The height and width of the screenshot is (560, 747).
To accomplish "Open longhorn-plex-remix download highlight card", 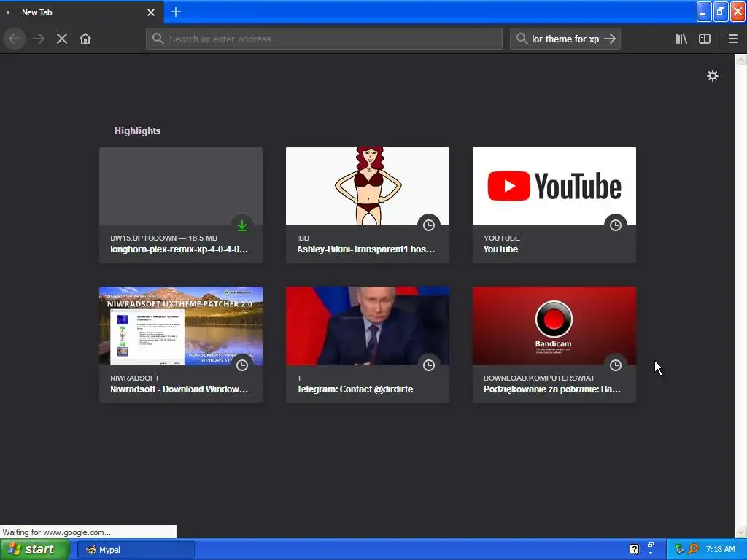I will point(181,205).
